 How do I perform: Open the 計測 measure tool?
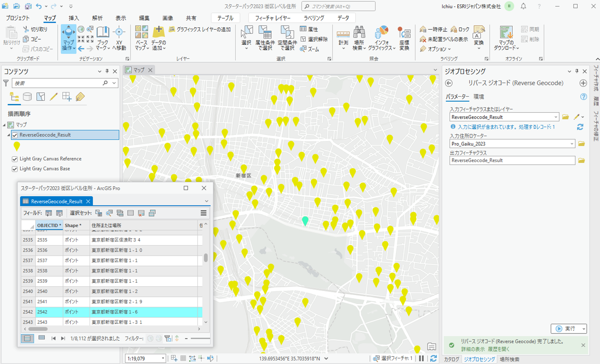click(x=343, y=38)
